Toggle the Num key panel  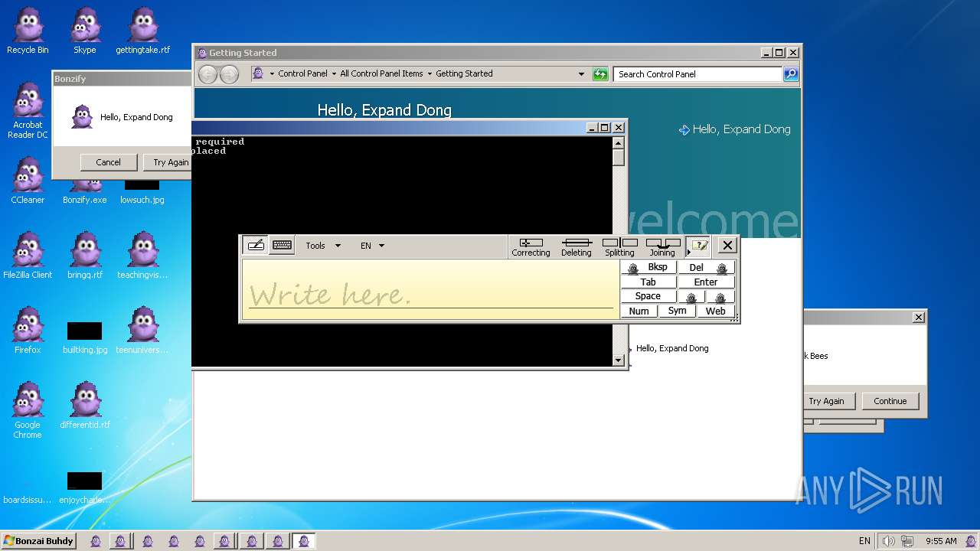[x=639, y=311]
